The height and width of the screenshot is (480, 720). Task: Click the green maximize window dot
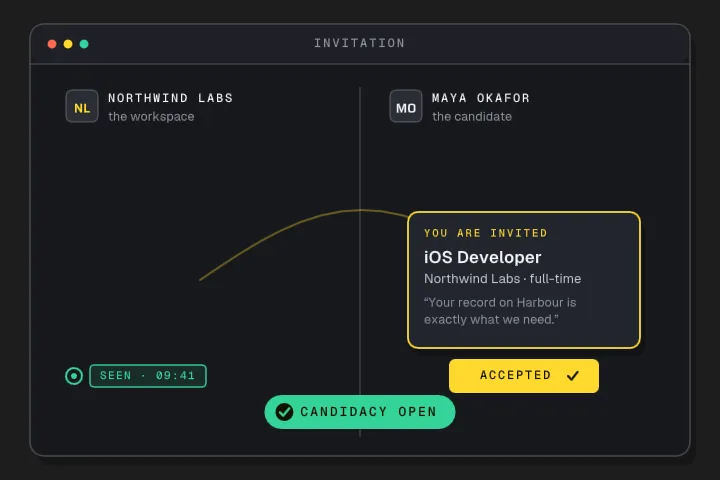84,44
